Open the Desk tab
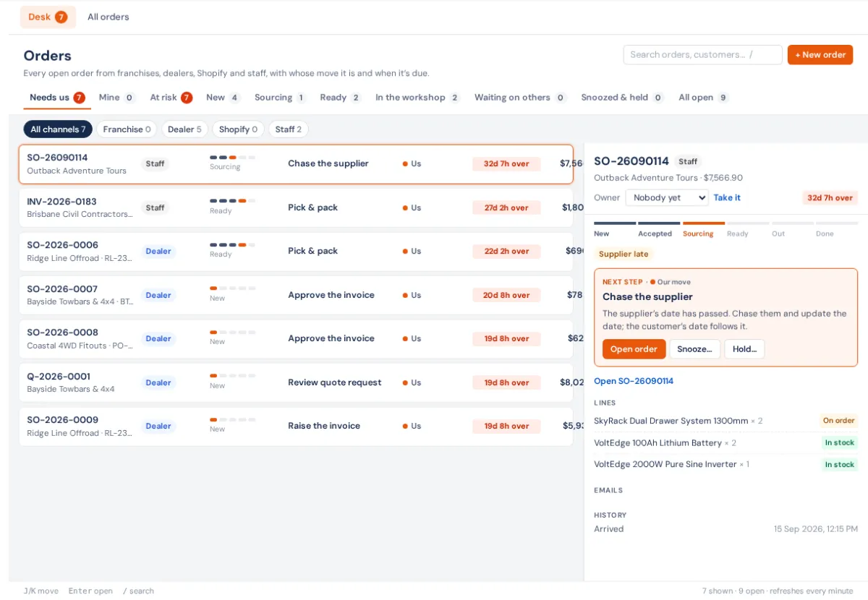Viewport: 868px width, 600px height. 48,17
